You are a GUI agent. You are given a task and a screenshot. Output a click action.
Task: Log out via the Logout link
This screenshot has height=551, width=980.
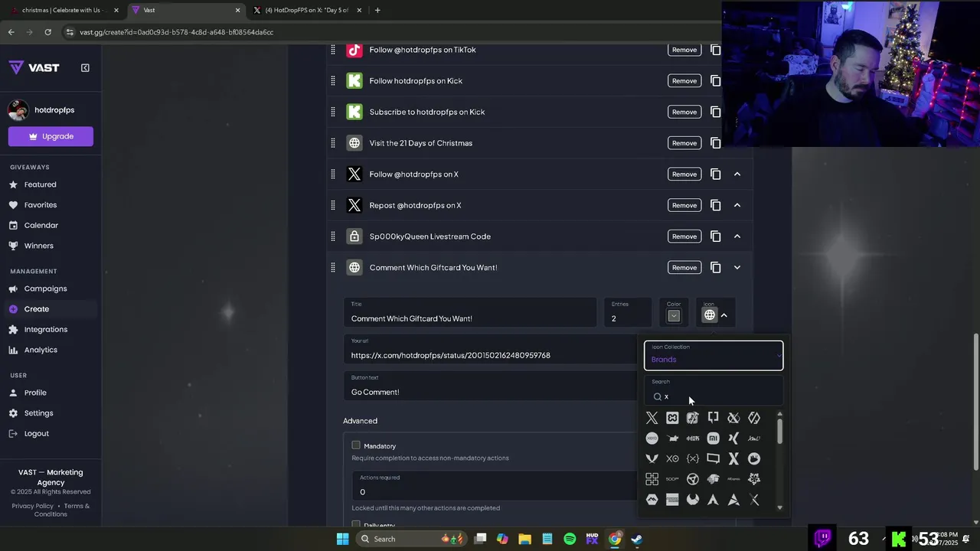[x=36, y=433]
